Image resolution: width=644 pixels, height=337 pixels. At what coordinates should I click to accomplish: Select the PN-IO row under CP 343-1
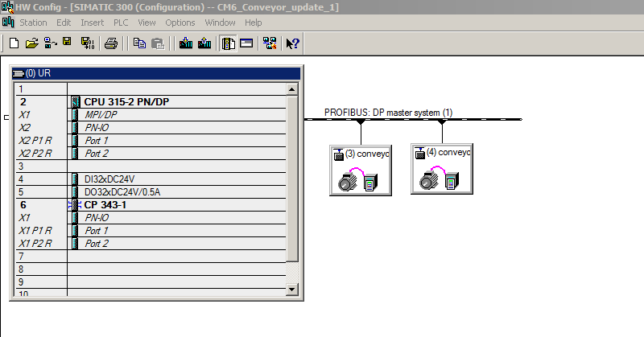click(x=151, y=217)
